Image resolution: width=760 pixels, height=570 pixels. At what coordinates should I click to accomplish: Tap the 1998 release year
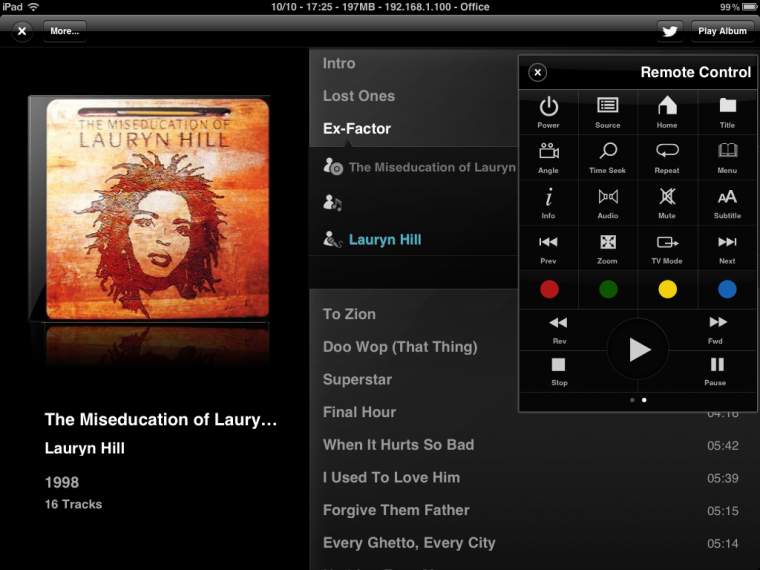pyautogui.click(x=62, y=482)
